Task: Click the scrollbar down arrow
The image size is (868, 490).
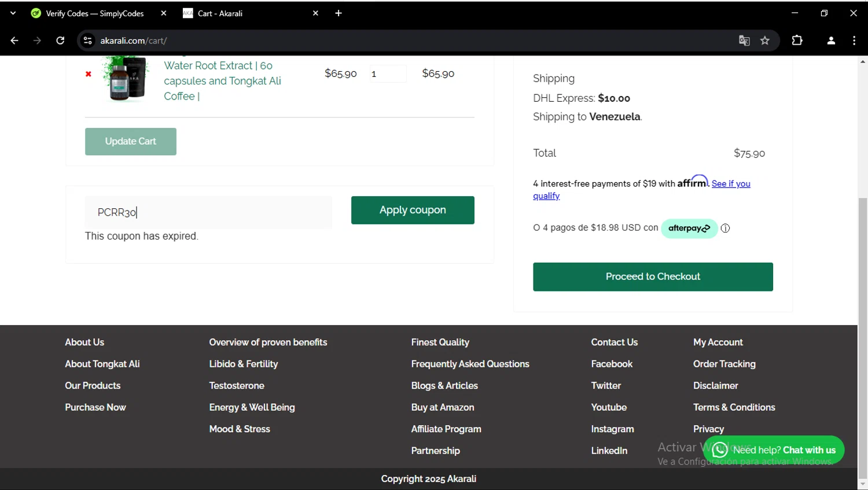Action: (863, 484)
